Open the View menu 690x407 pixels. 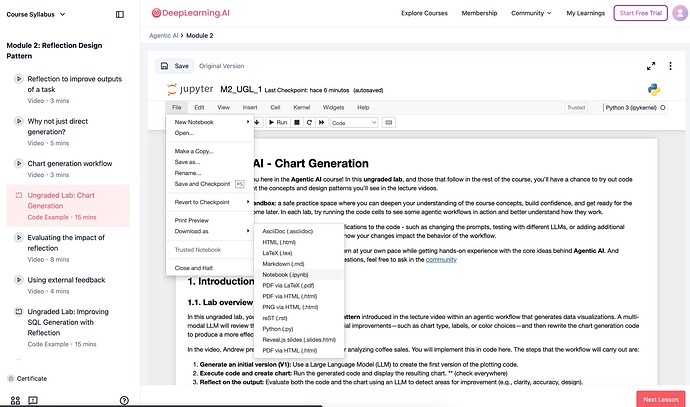pyautogui.click(x=224, y=107)
